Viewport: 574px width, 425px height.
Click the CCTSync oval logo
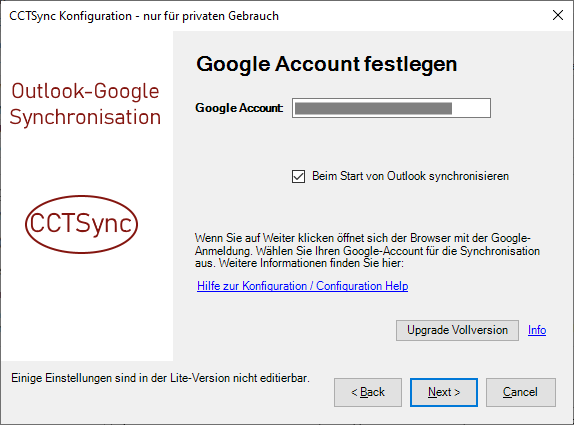tap(81, 224)
